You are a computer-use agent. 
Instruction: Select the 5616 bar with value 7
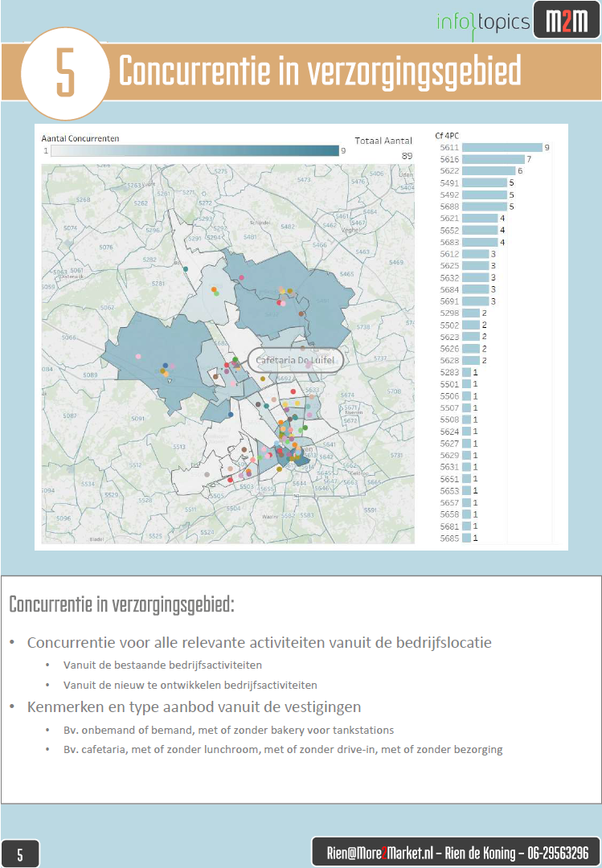click(x=493, y=159)
